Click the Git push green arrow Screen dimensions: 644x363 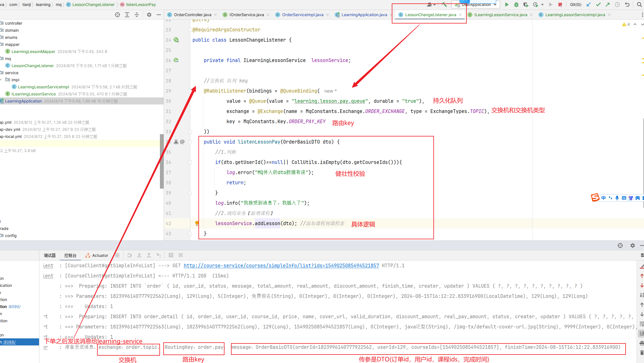(x=607, y=5)
